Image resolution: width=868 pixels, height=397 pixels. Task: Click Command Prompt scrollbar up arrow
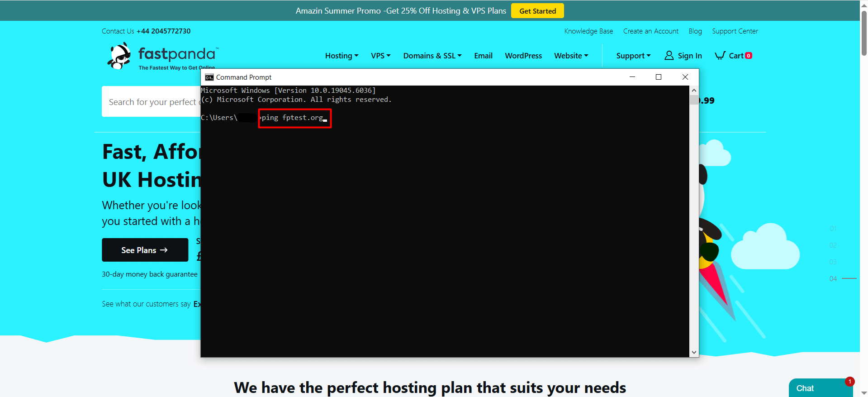pos(694,91)
